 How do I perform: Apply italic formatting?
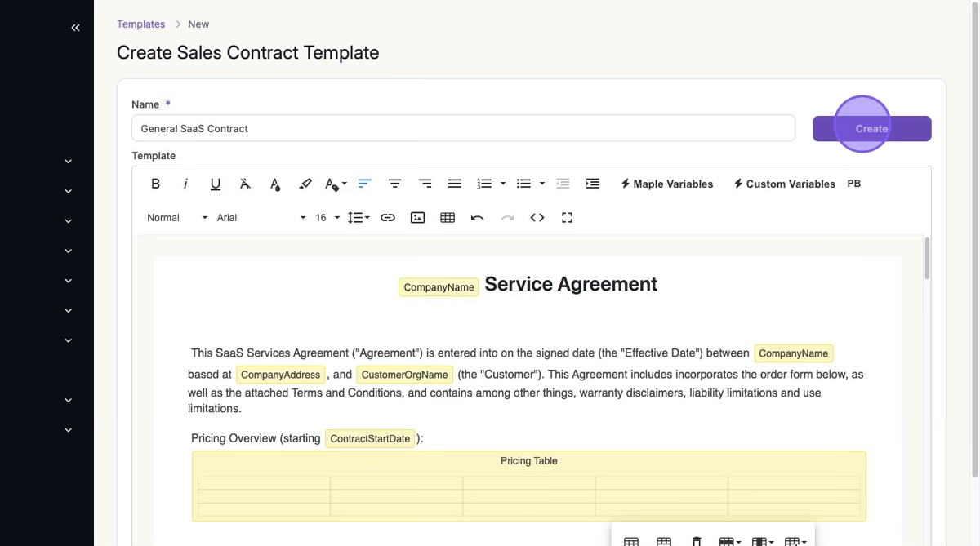tap(185, 184)
